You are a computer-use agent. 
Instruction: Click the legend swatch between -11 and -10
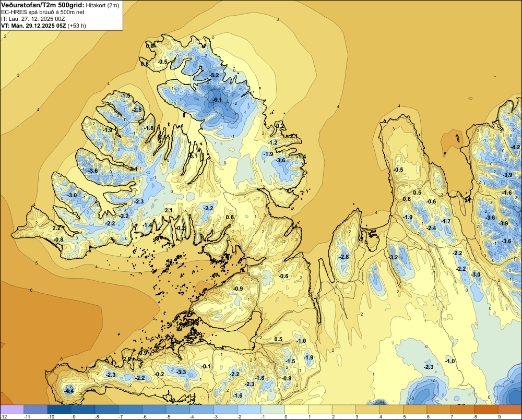pyautogui.click(x=35, y=409)
